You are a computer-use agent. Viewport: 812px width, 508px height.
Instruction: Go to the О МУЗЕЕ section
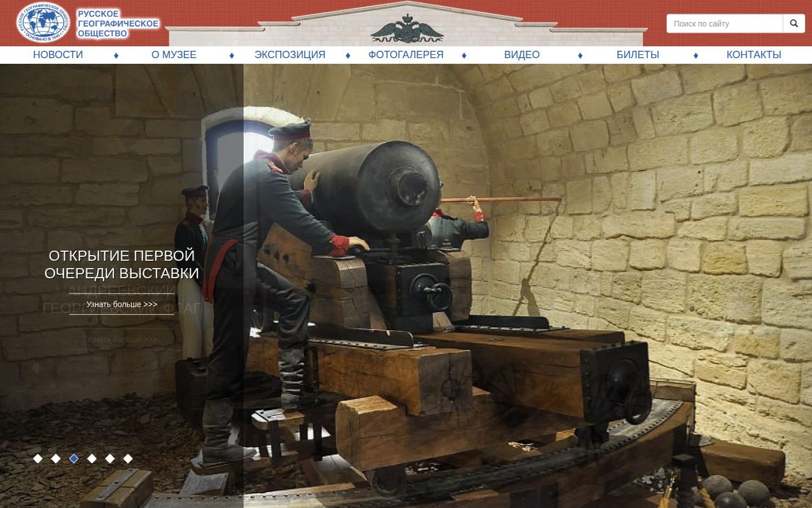point(174,55)
